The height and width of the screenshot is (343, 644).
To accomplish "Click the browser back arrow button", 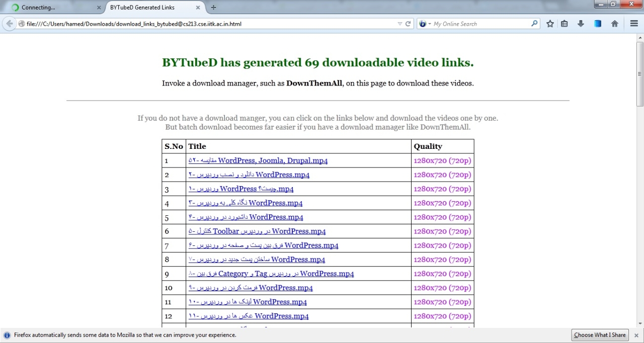I will (9, 24).
